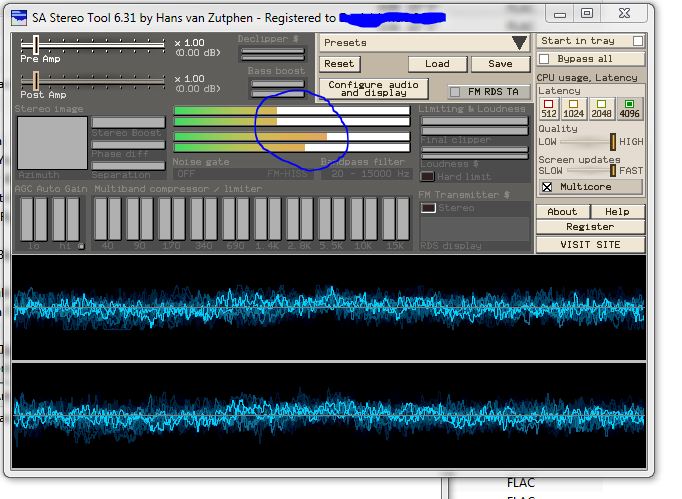Click the Declipper slider bar
Viewport: 682px width, 499px height.
(x=273, y=54)
